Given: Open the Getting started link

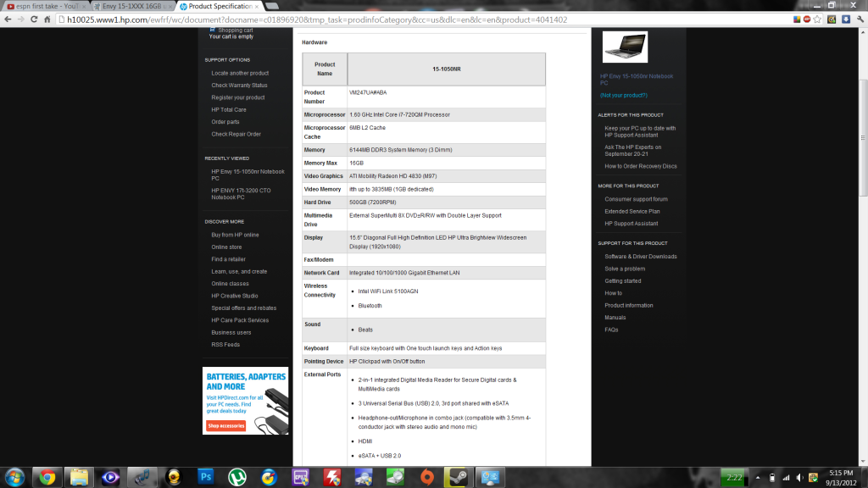Looking at the screenshot, I should point(623,280).
